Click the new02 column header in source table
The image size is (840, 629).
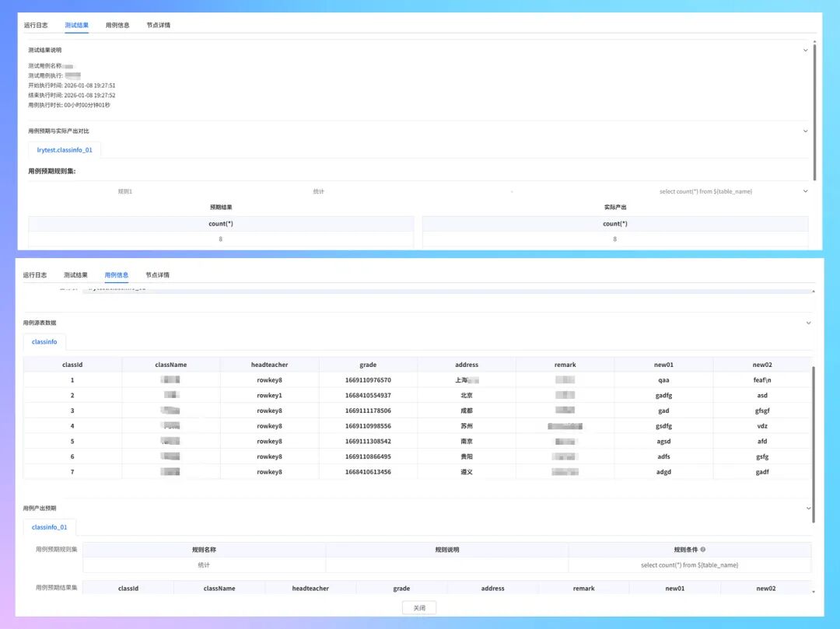[762, 365]
